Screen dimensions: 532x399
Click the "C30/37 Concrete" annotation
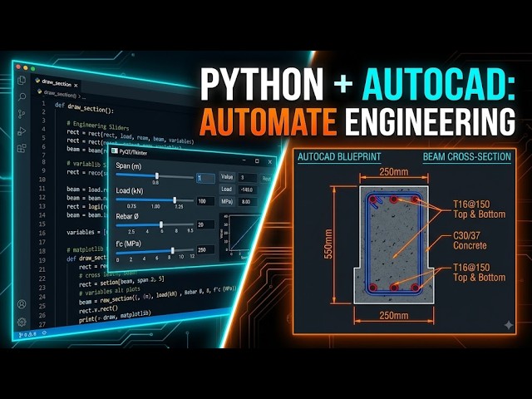pos(470,240)
